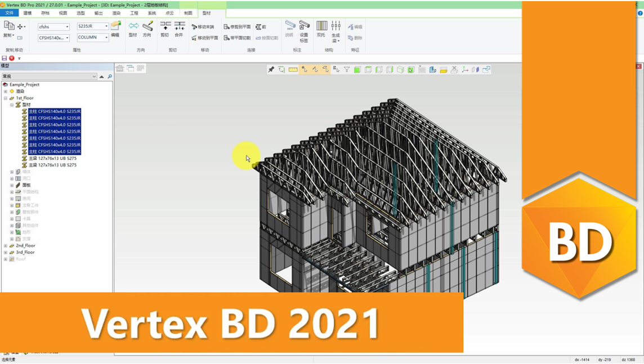644x364 pixels.
Task: Click the 剪切 trim icon
Action: [165, 26]
